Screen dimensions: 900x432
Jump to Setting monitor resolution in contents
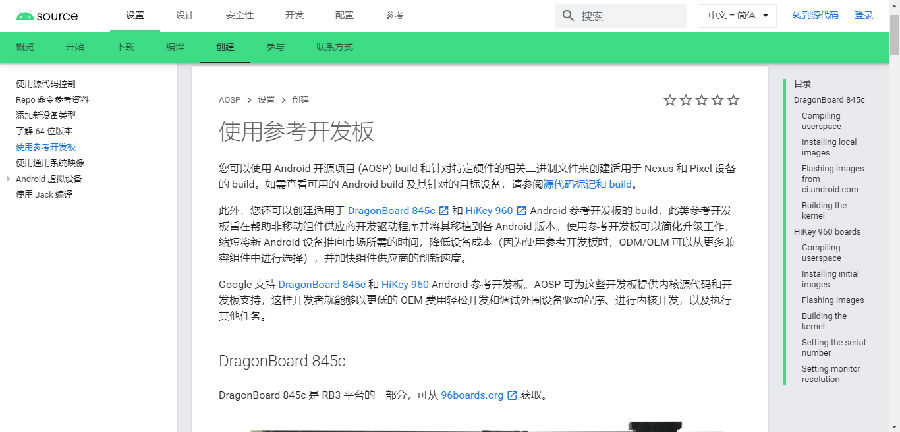click(831, 374)
